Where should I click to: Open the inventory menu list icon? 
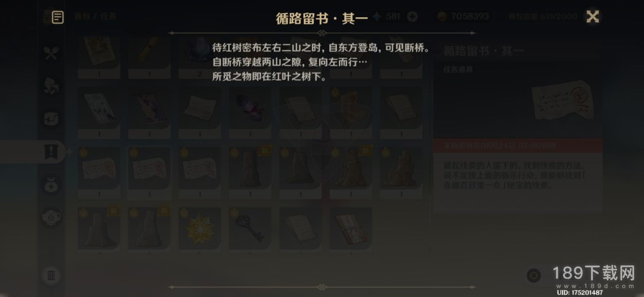(x=57, y=17)
